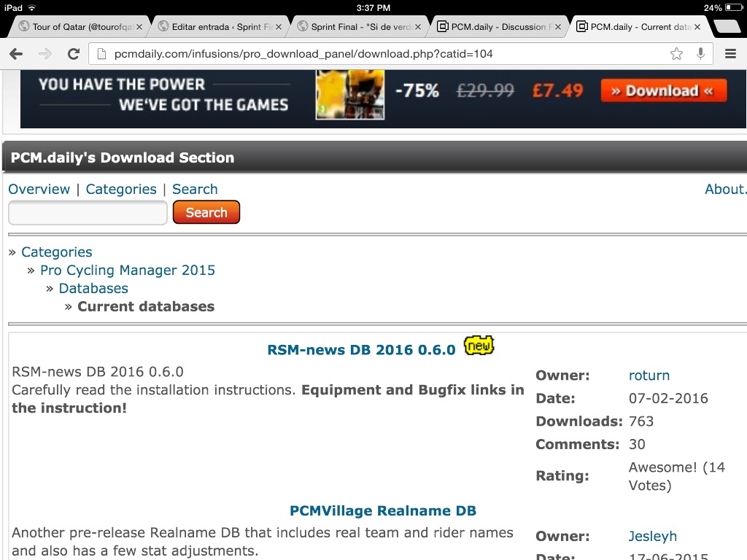Screen dimensions: 747x560
Task: Click the Download button in the ad banner
Action: coord(663,91)
